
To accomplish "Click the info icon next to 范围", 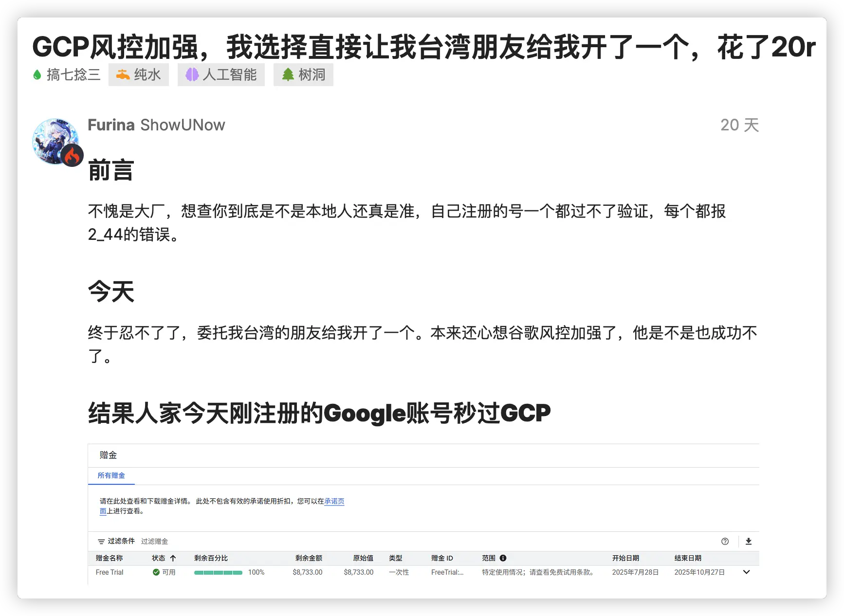I will (x=503, y=558).
